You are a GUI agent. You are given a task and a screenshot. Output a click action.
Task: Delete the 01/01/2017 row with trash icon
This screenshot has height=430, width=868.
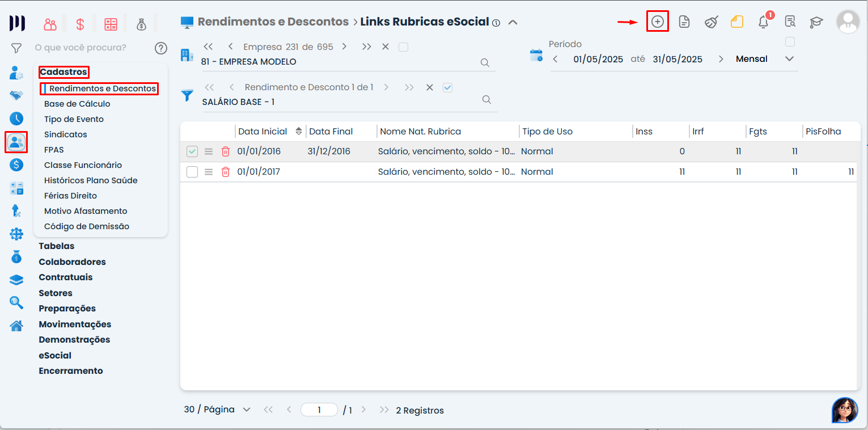click(226, 172)
